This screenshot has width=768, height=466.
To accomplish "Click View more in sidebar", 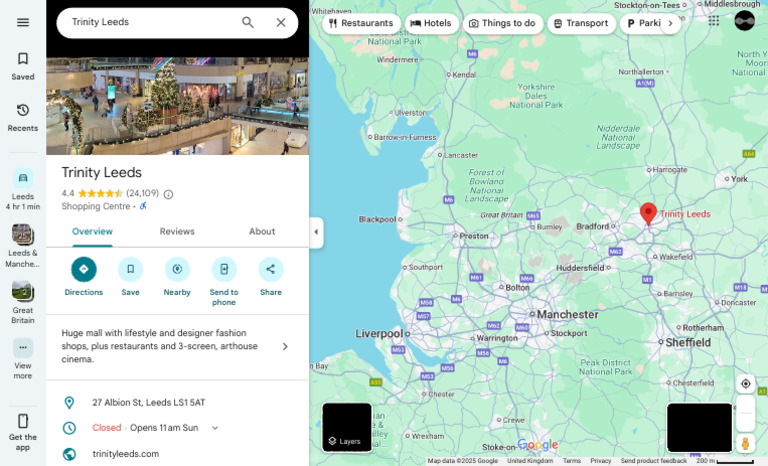I will click(x=23, y=359).
